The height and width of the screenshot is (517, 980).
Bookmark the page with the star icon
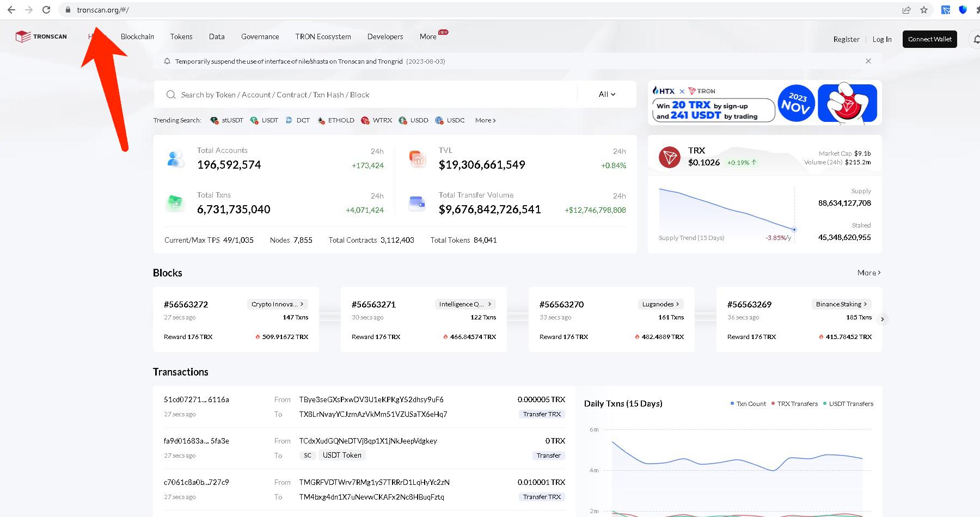(924, 10)
